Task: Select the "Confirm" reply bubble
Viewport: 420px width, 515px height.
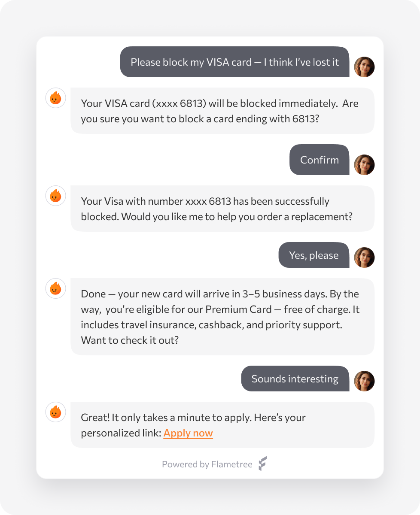Action: (319, 160)
